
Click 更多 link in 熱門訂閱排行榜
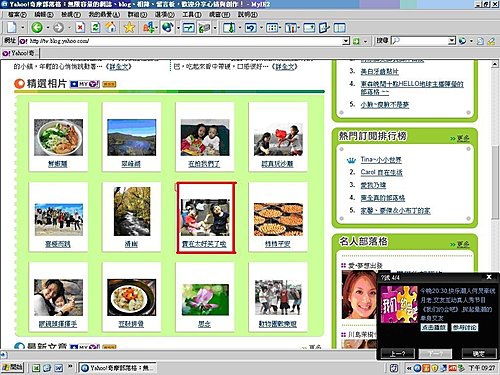(463, 138)
